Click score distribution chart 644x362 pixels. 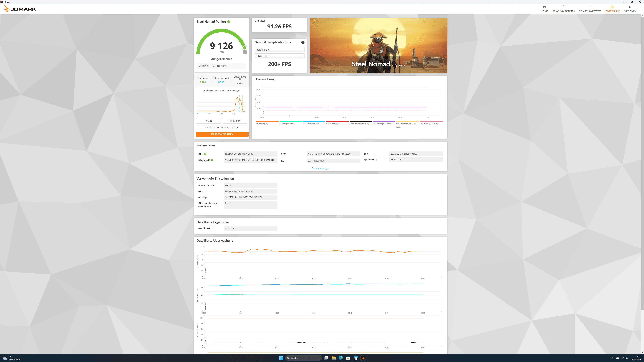[x=222, y=104]
